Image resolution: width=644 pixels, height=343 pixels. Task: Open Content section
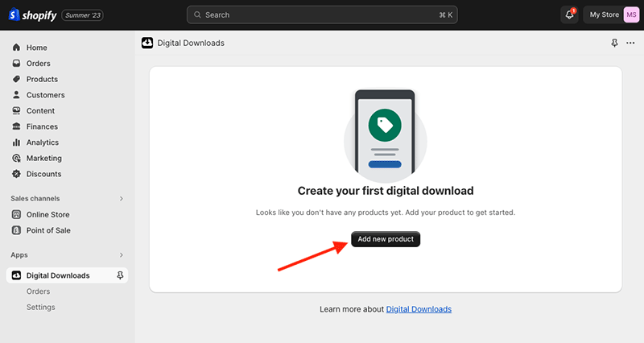pos(40,110)
